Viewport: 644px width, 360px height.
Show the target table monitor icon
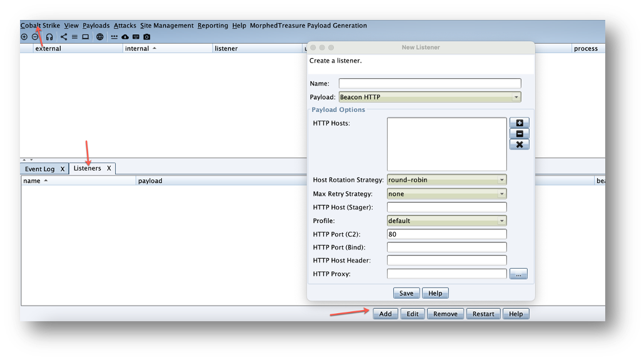pos(86,37)
